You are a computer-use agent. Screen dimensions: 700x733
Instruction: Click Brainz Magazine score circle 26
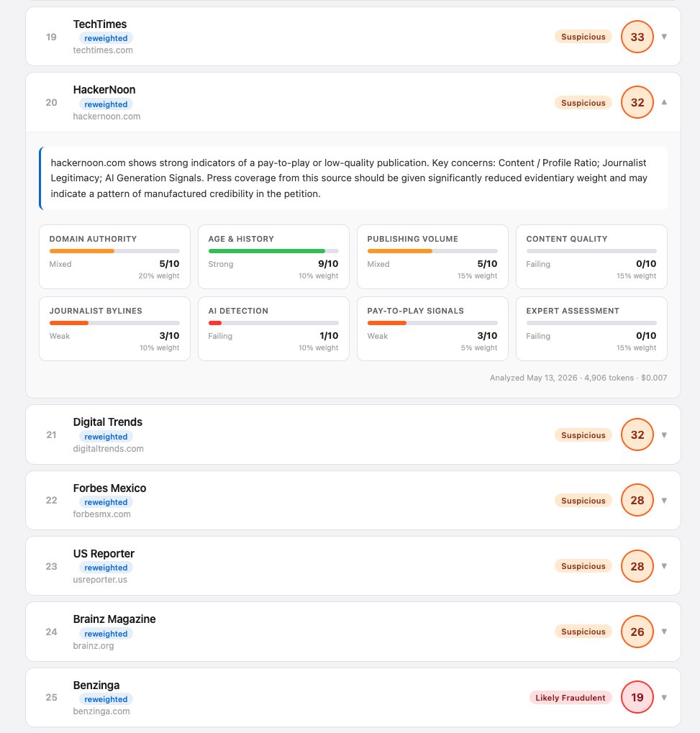[637, 632]
